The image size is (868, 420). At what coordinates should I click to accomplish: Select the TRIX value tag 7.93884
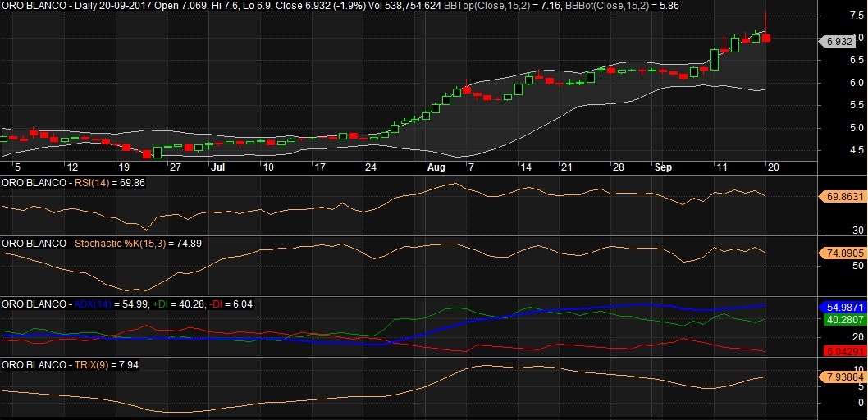tap(843, 377)
